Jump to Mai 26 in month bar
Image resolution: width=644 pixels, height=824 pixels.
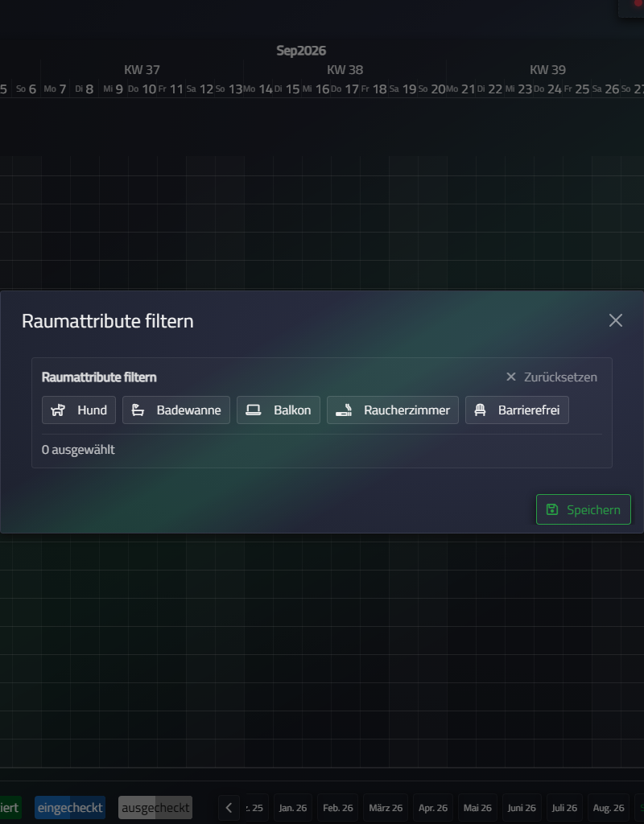(x=478, y=808)
